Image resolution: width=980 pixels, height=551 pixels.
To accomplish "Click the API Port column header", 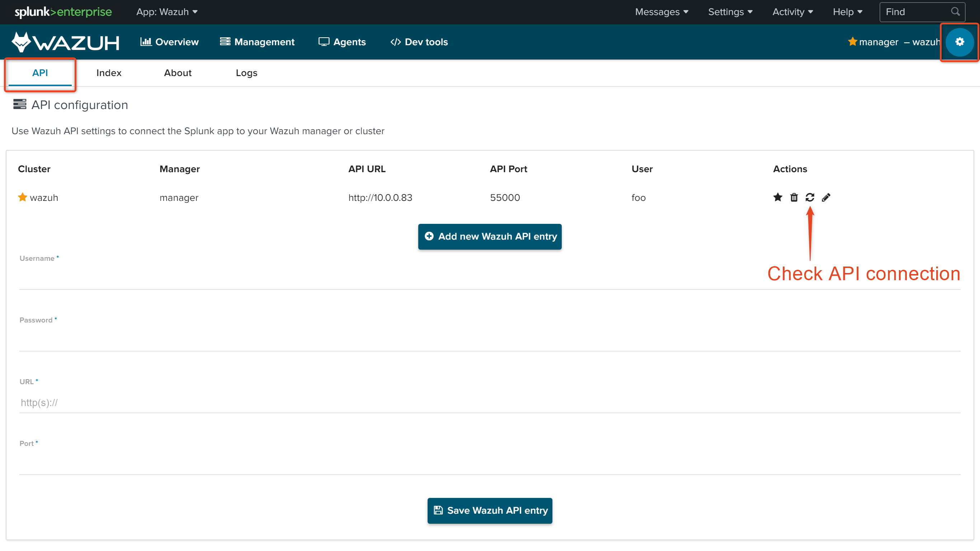I will click(508, 169).
